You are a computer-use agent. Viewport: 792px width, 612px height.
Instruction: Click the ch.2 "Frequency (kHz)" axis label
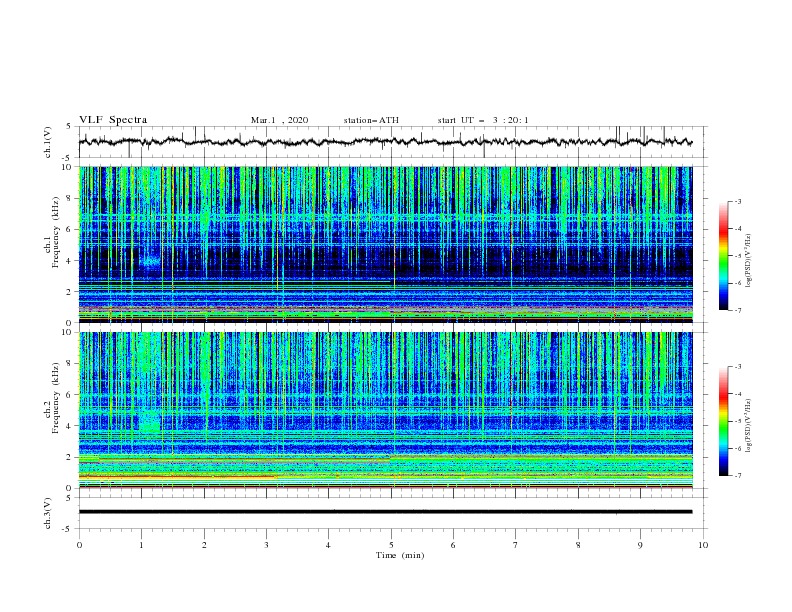(56, 397)
